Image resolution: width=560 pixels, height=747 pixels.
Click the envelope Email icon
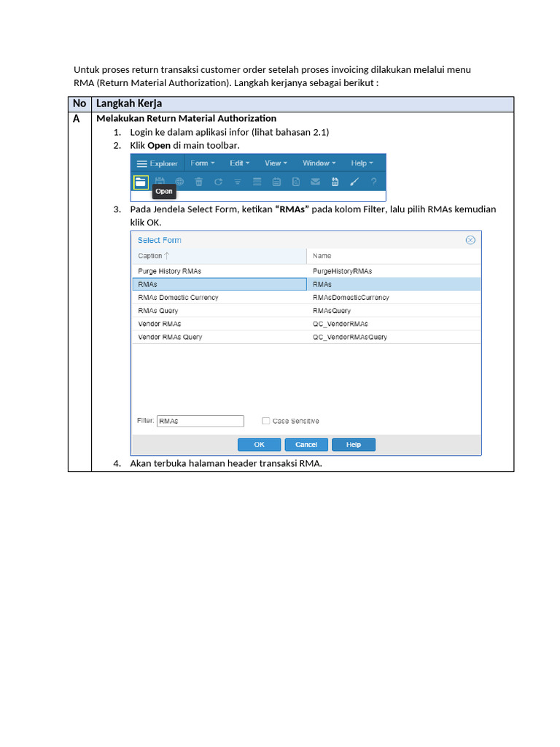[315, 182]
